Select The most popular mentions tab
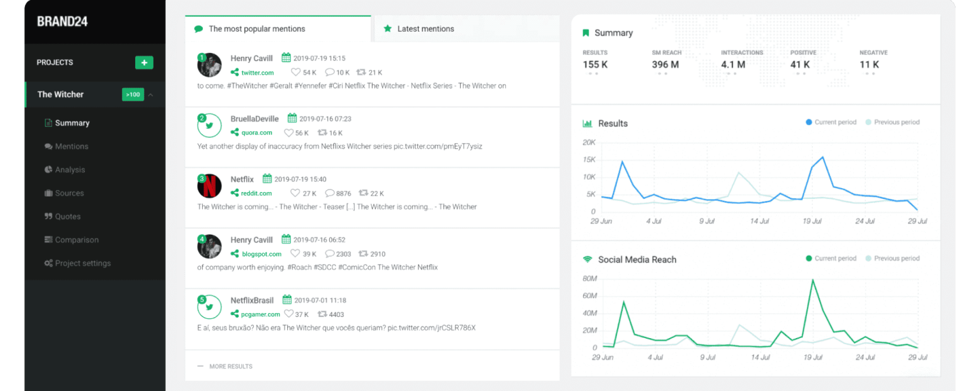The height and width of the screenshot is (391, 980). pyautogui.click(x=256, y=29)
